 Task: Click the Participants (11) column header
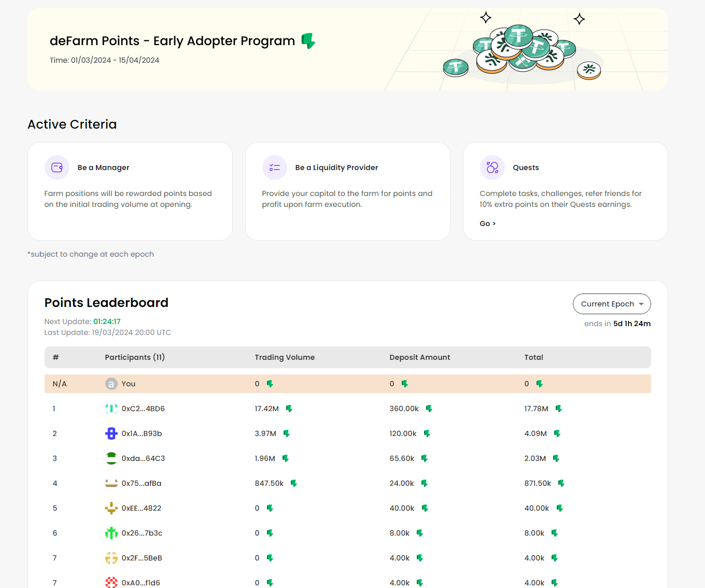click(135, 357)
